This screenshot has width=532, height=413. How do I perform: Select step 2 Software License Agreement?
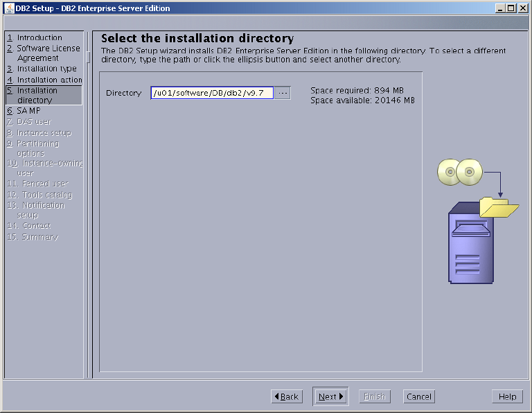pos(44,53)
